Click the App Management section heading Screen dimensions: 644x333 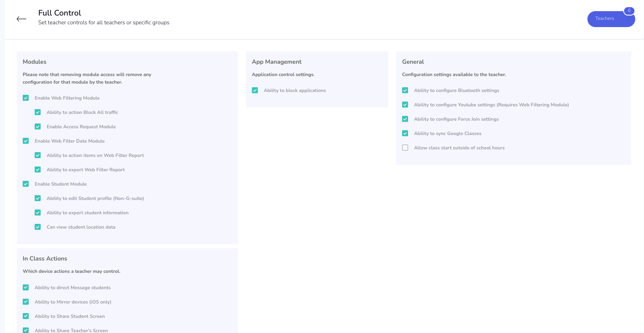pos(277,62)
